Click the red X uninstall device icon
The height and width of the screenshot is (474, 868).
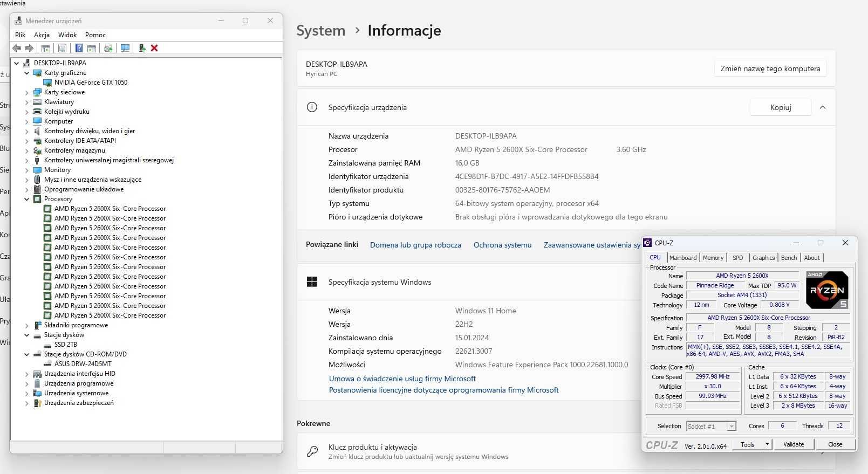154,48
